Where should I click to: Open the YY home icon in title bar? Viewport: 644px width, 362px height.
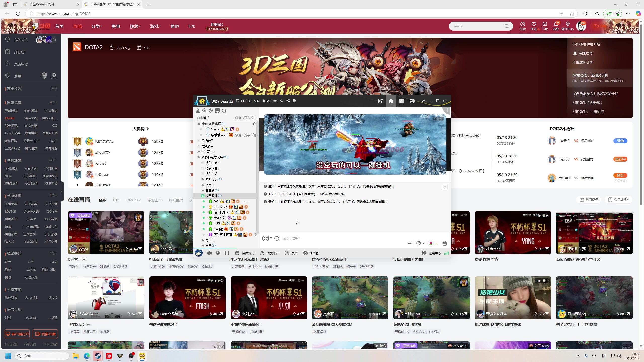(391, 101)
